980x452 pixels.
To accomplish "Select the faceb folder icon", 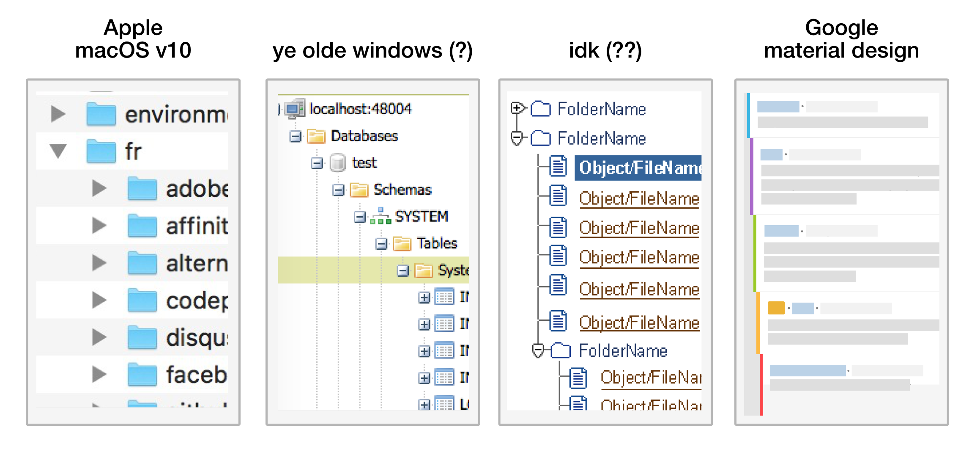I will [142, 375].
